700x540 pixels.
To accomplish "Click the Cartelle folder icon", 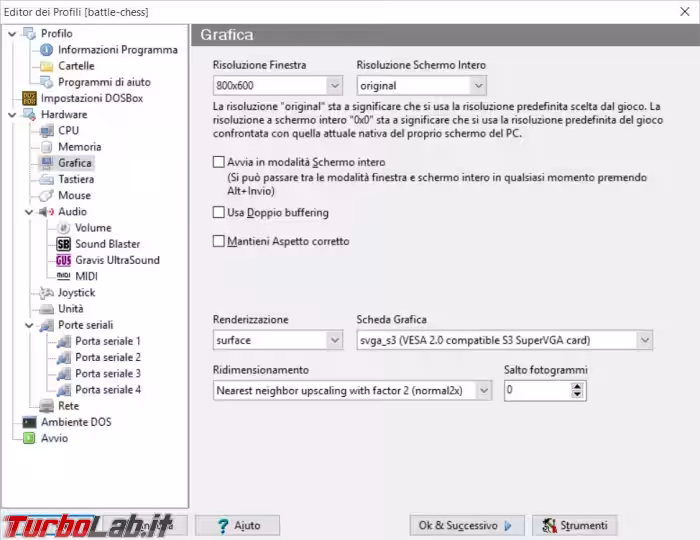I will (46, 66).
